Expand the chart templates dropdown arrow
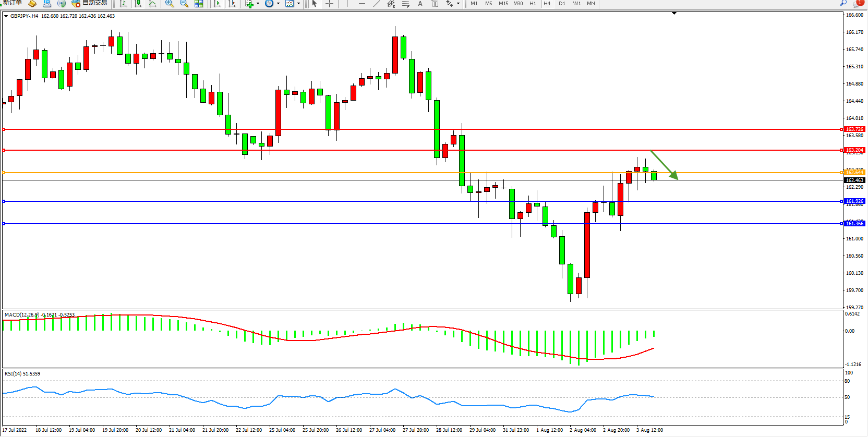Screen dimensions: 868x437 click(x=298, y=4)
